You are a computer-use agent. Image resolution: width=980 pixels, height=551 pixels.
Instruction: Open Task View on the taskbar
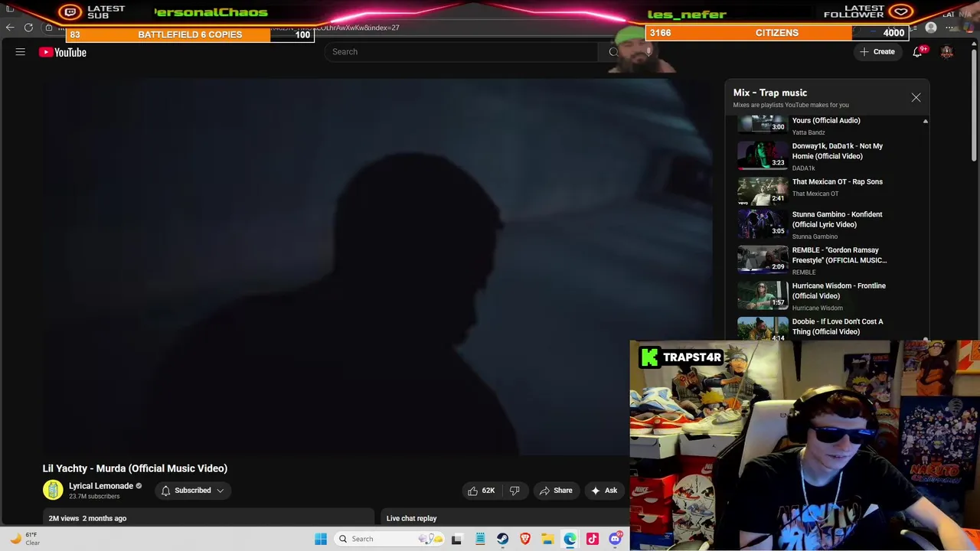click(456, 539)
